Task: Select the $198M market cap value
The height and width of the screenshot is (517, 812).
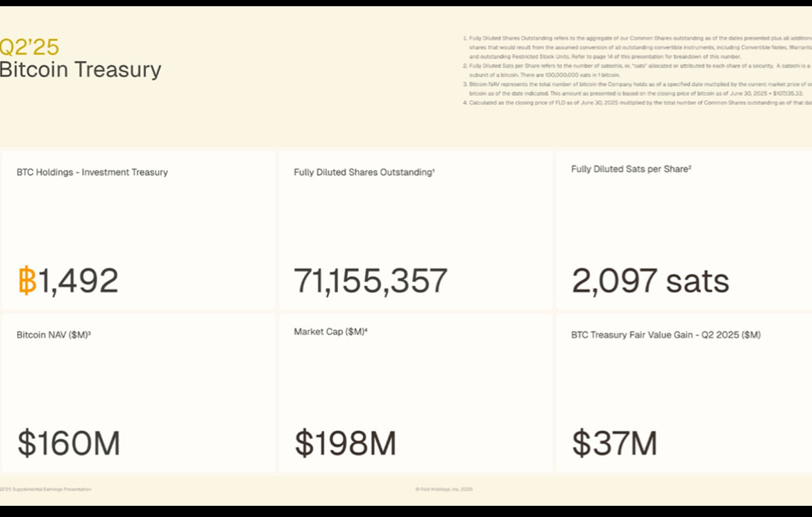Action: [346, 443]
